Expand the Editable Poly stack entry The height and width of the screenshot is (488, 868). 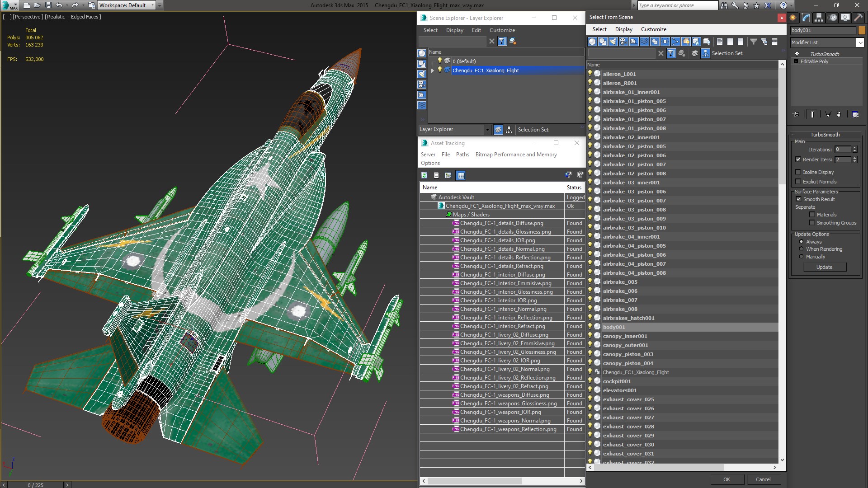tap(796, 61)
